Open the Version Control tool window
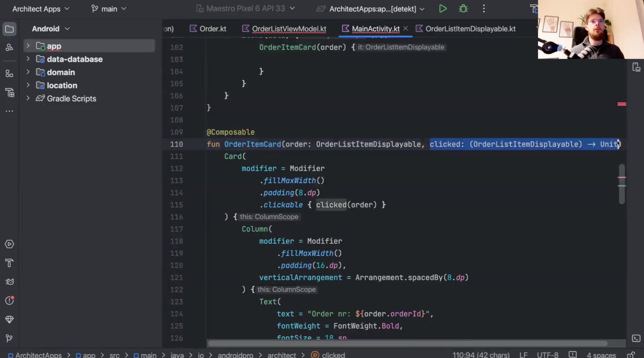Image resolution: width=644 pixels, height=358 pixels. tap(9, 338)
